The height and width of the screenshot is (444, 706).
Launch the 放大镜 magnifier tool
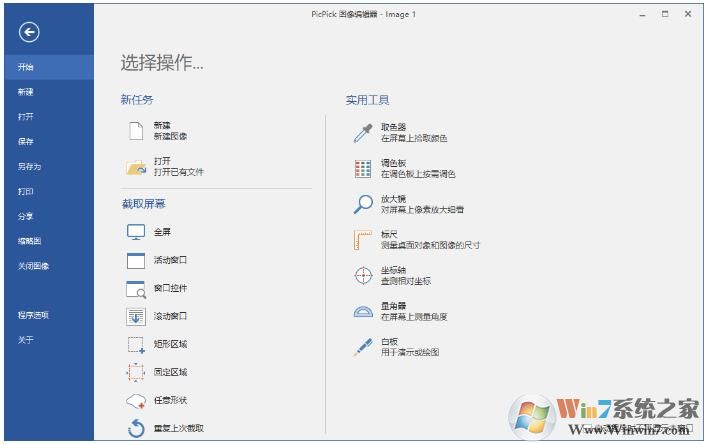(363, 204)
